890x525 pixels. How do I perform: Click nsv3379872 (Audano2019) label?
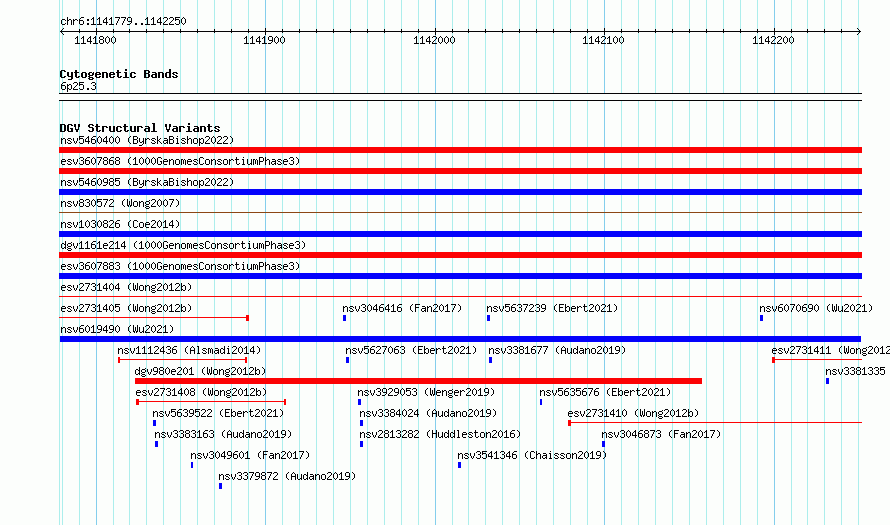(x=287, y=476)
